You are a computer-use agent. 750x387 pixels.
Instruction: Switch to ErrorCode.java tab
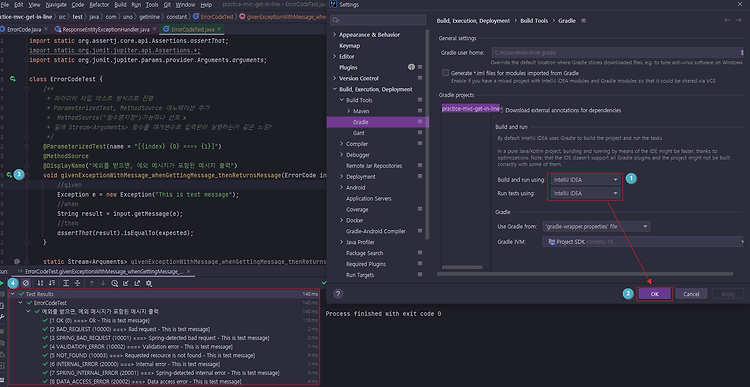click(x=23, y=29)
